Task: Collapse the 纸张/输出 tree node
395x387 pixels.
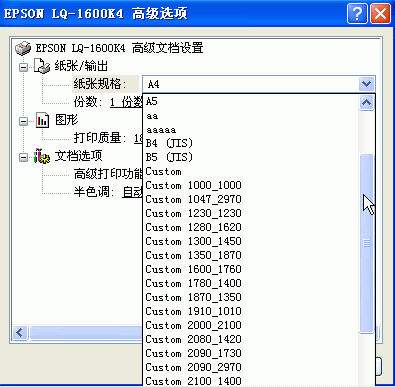Action: (x=23, y=67)
